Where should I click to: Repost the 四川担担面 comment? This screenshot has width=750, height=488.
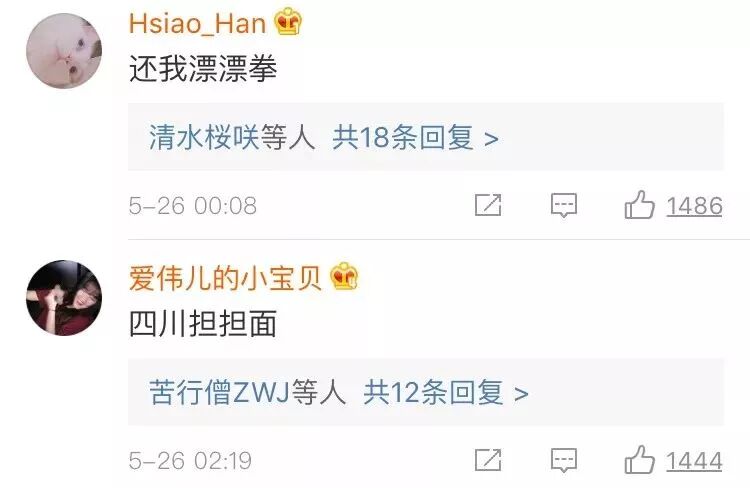click(x=488, y=460)
